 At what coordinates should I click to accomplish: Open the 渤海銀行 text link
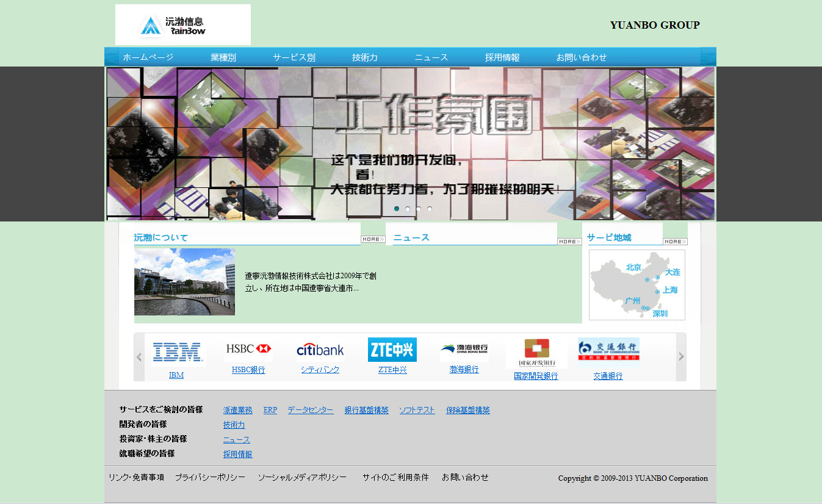click(x=464, y=370)
